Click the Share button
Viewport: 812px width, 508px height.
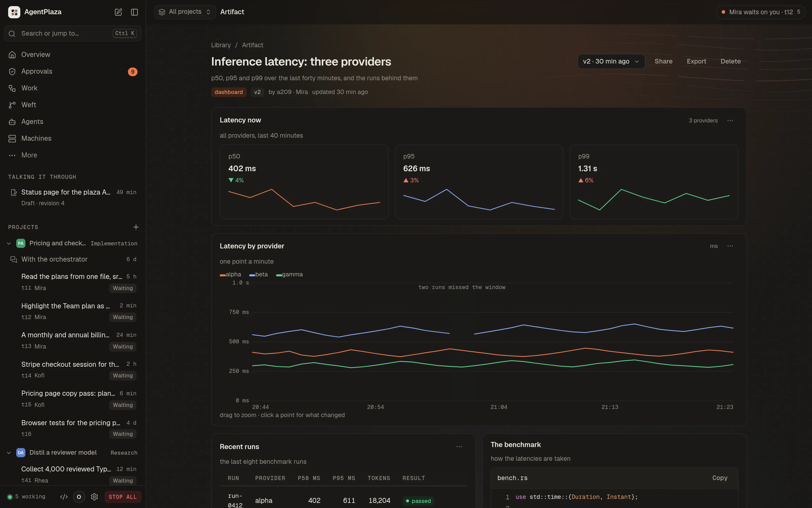click(x=663, y=61)
